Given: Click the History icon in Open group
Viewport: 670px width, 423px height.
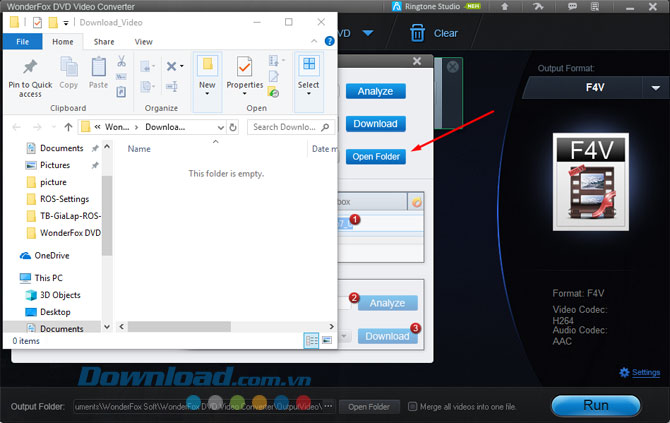Looking at the screenshot, I should (273, 92).
